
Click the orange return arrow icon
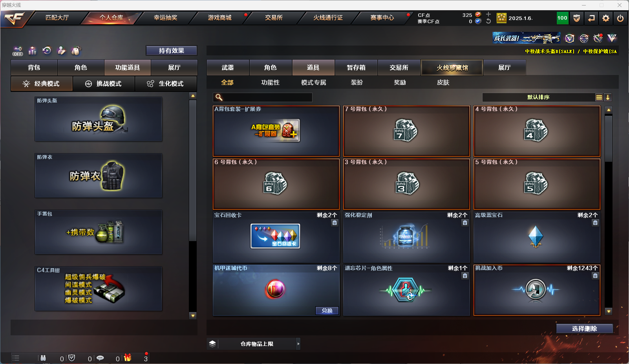591,18
